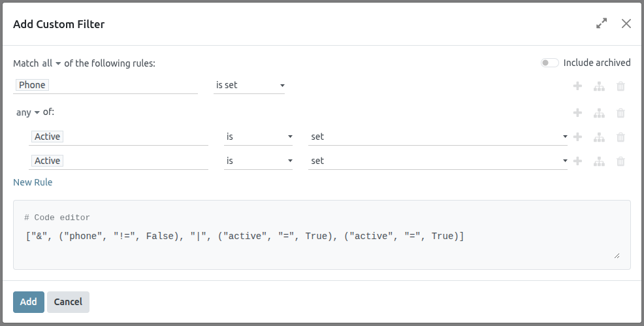Viewport: 644px width, 326px height.
Task: Open the 'is' operator dropdown on first Active rule
Action: 258,137
